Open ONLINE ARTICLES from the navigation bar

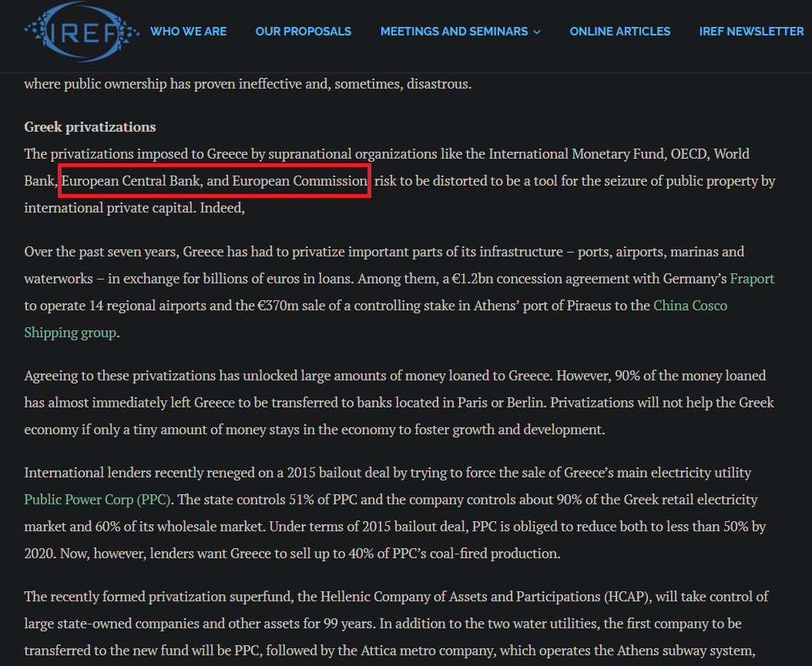click(619, 32)
